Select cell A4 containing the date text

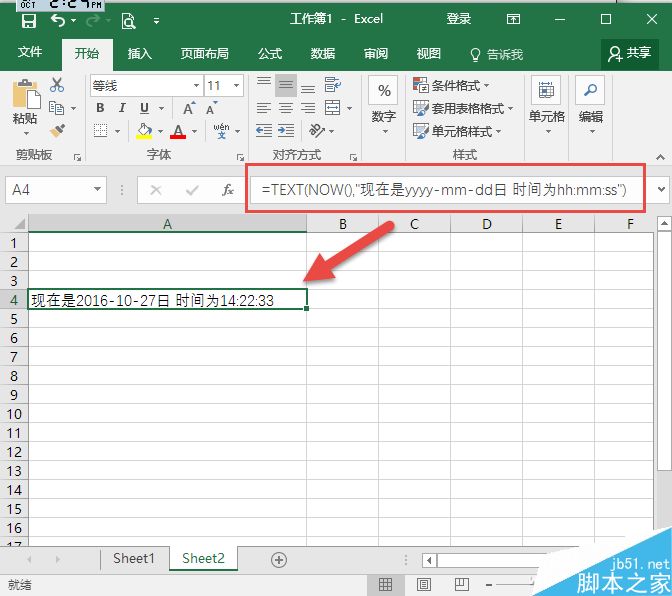pyautogui.click(x=167, y=299)
